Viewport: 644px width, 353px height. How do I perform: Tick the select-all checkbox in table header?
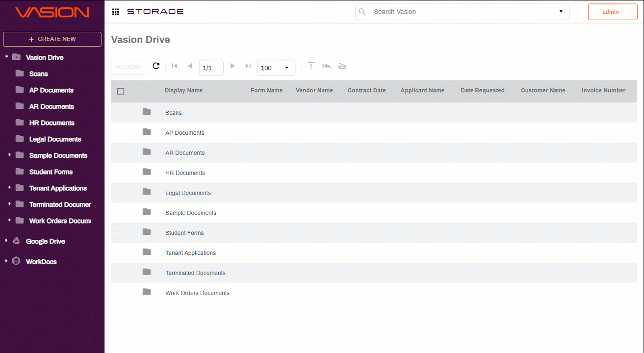point(121,91)
